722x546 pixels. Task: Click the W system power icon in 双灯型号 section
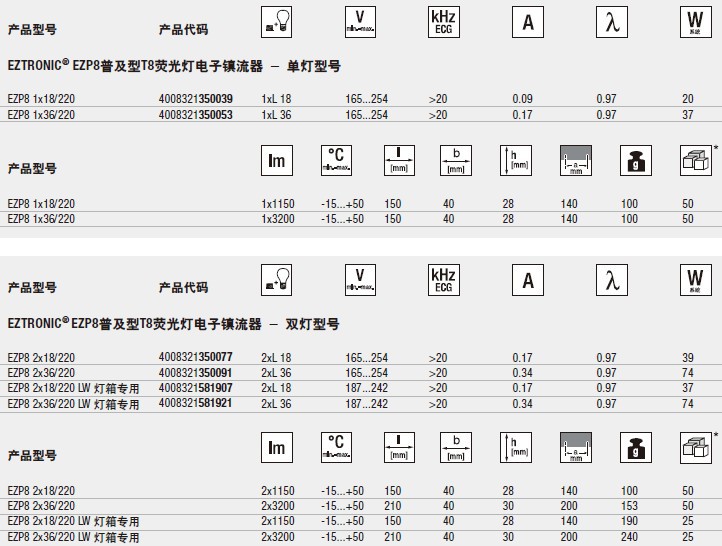click(x=692, y=281)
